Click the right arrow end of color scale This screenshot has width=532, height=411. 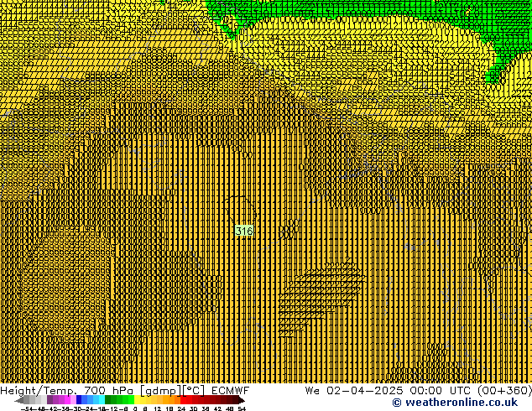click(242, 400)
